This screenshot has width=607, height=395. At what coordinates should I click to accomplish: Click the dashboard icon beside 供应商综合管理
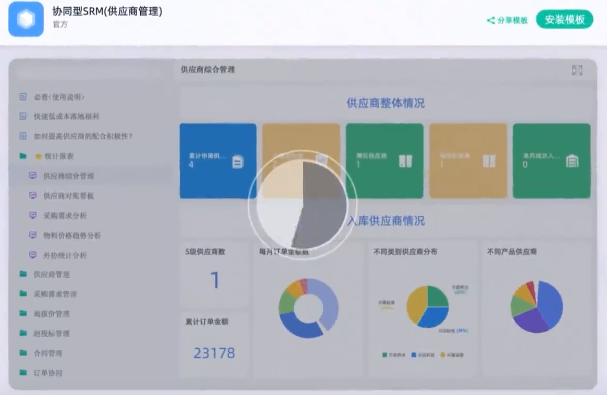point(33,175)
